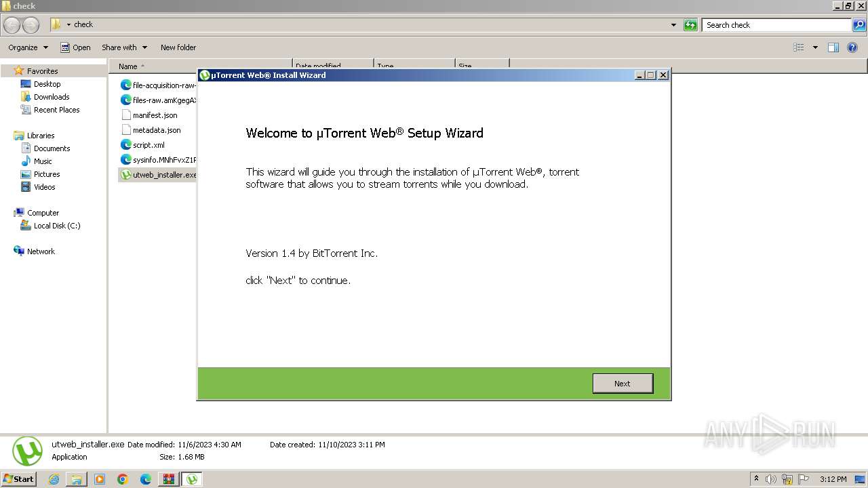
Task: Minimize the µTorrent Web Install Wizard
Action: 639,75
